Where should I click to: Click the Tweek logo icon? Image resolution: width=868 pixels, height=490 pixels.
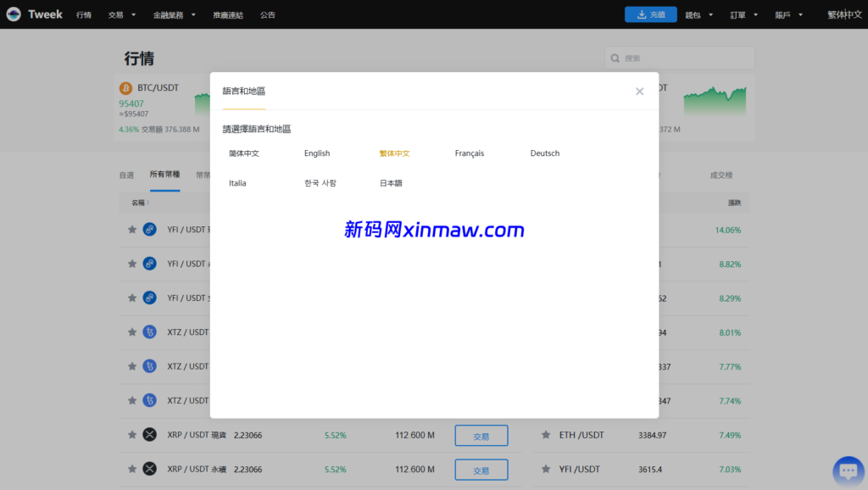pyautogui.click(x=13, y=14)
